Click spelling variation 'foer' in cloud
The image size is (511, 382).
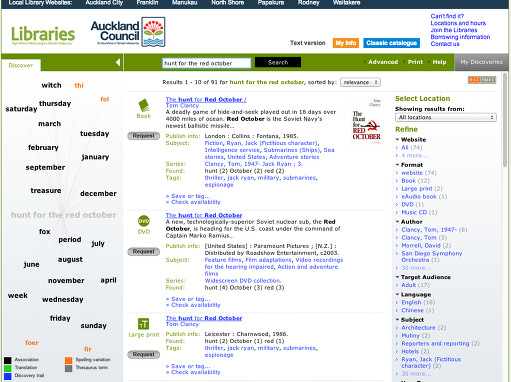coord(32,343)
